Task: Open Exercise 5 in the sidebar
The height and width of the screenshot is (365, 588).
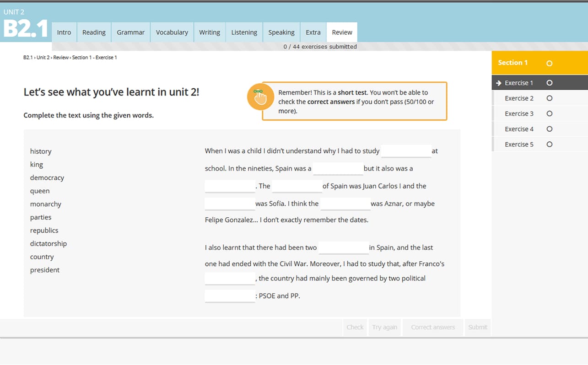Action: 539,144
